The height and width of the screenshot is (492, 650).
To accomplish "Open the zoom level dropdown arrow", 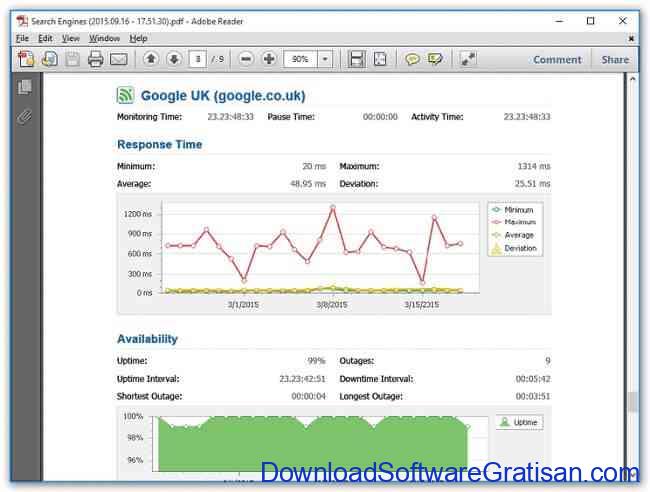I will click(x=325, y=59).
